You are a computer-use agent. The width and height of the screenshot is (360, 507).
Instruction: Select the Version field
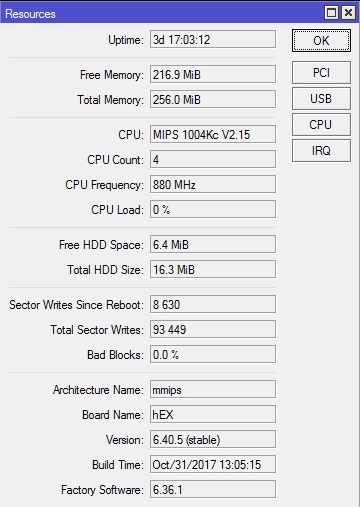pyautogui.click(x=213, y=439)
